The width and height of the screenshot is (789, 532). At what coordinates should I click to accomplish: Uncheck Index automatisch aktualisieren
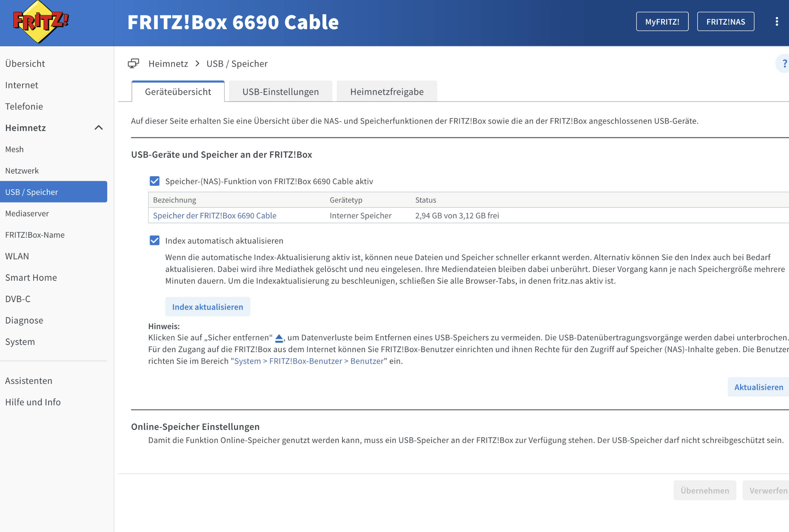[155, 241]
